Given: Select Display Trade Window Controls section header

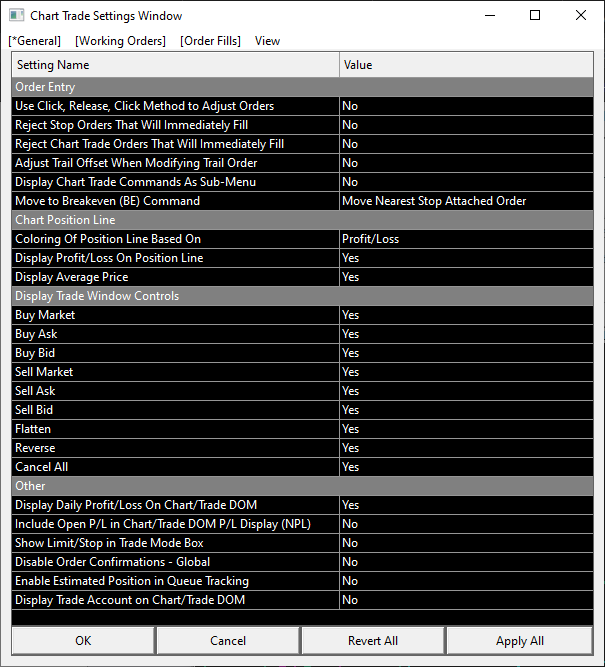Looking at the screenshot, I should (x=302, y=296).
